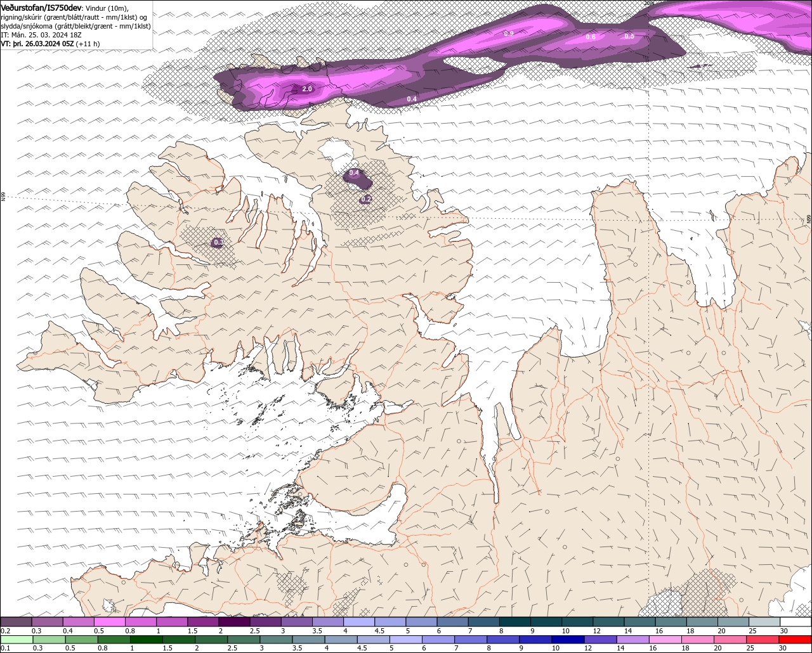Click the '25' label under the red lower scale
This screenshot has width=812, height=653.
(x=750, y=648)
